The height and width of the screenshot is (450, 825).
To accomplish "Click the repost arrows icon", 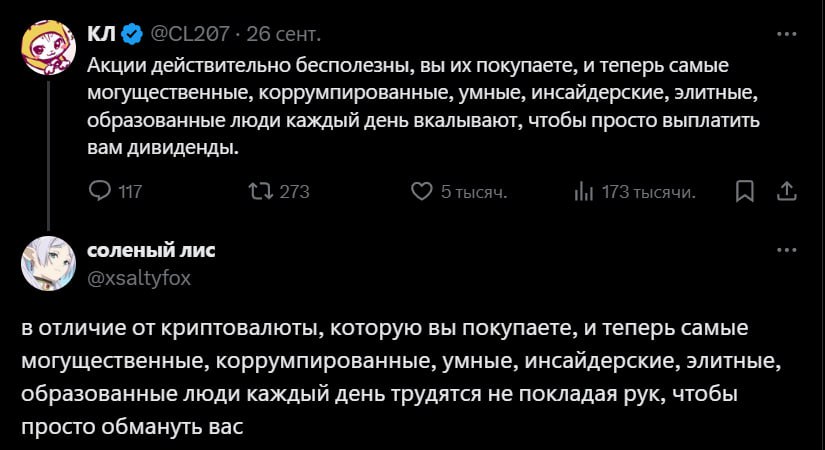I will tap(261, 191).
